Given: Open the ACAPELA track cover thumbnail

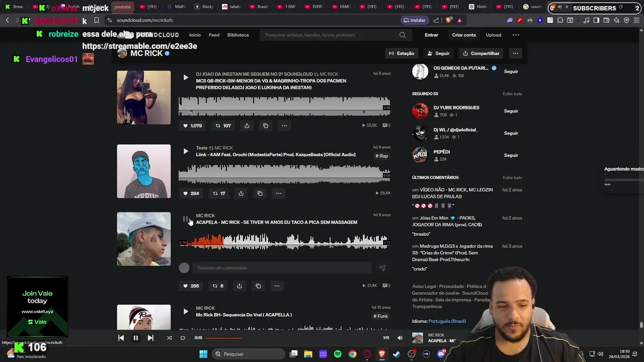Looking at the screenshot, I should point(144,239).
